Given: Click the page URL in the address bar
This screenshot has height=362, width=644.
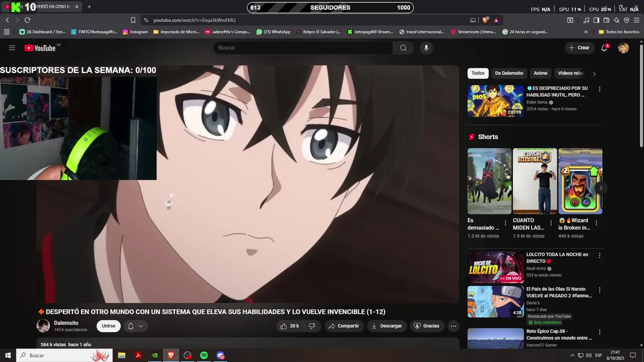Looking at the screenshot, I should (x=194, y=20).
